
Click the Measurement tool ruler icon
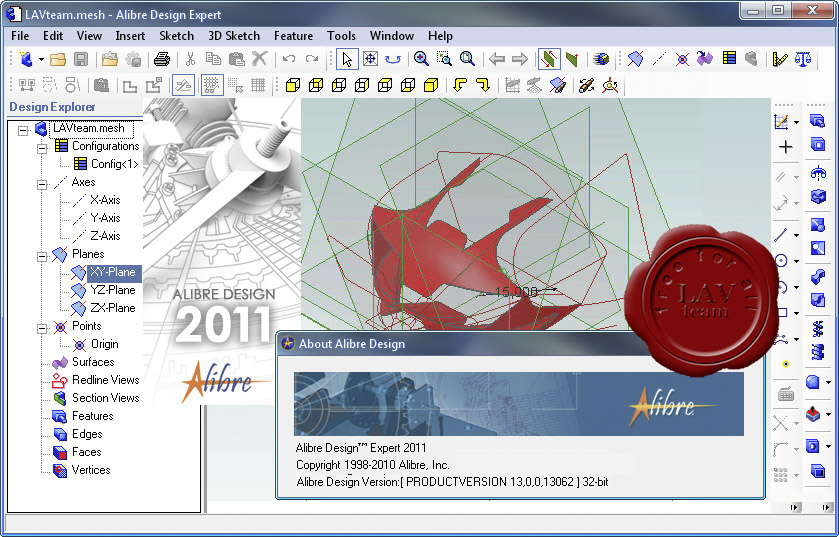click(780, 59)
